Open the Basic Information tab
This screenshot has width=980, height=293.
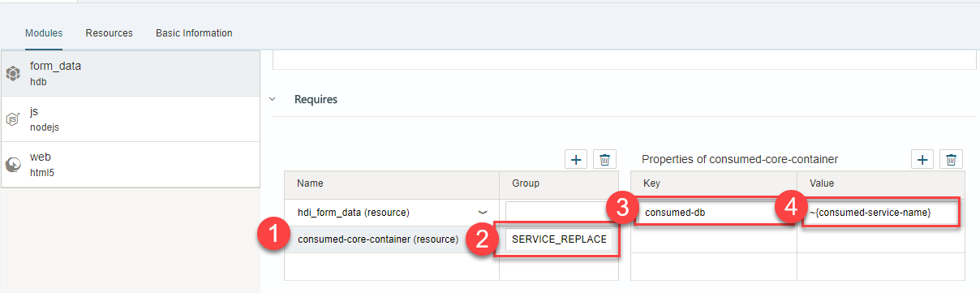pyautogui.click(x=194, y=33)
